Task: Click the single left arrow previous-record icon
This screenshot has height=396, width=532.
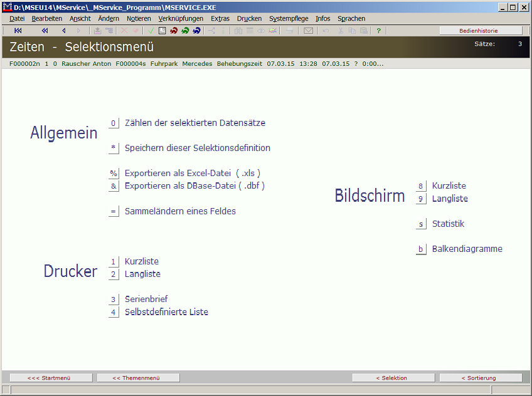Action: (63, 30)
